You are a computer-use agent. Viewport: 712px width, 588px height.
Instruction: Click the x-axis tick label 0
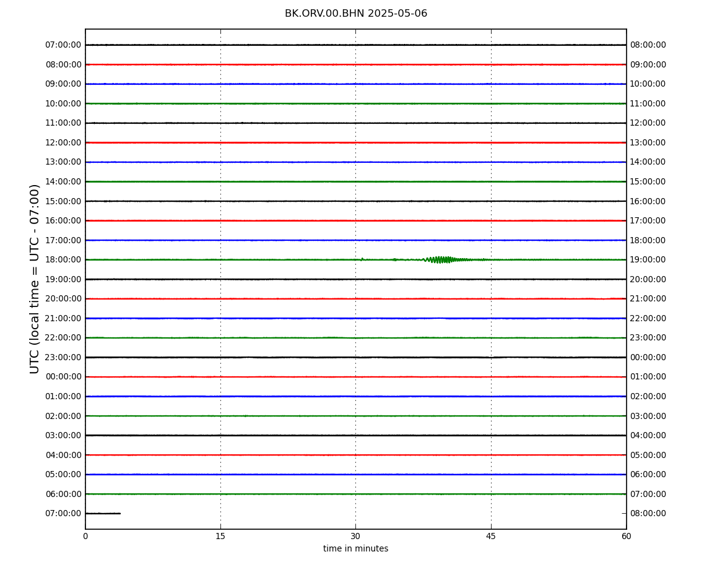click(85, 536)
